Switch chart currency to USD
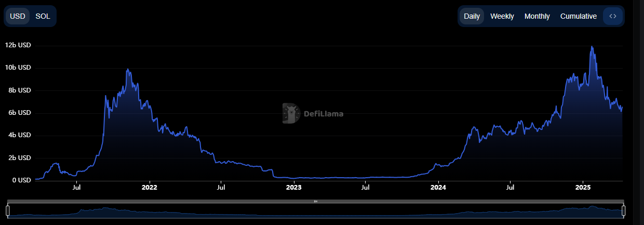 click(x=18, y=16)
